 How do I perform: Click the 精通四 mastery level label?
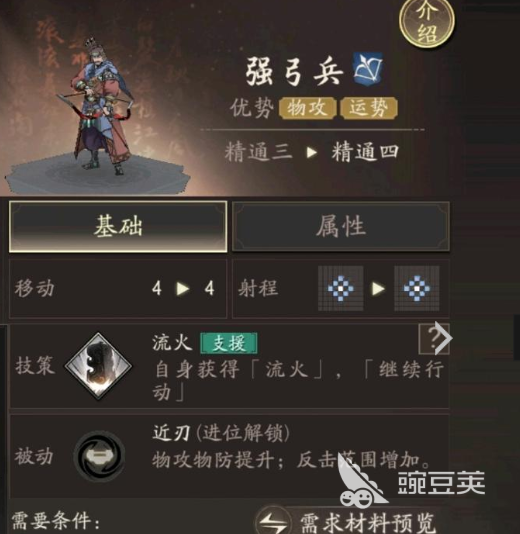pos(365,152)
